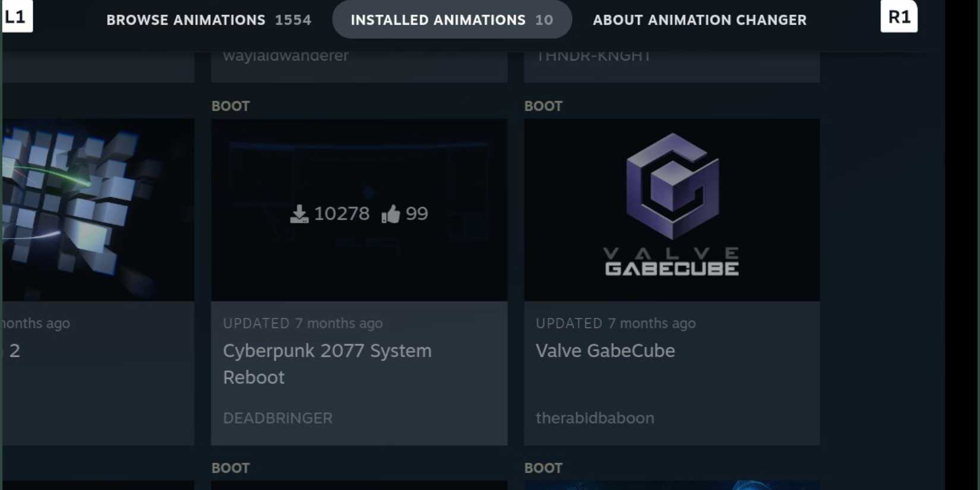This screenshot has width=980, height=490.
Task: Click BOOT label above GabeCube card
Action: click(543, 106)
